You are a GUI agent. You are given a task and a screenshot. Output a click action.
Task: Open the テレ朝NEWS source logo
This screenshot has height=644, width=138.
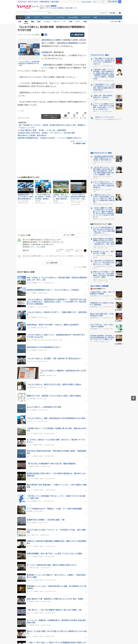(77, 35)
